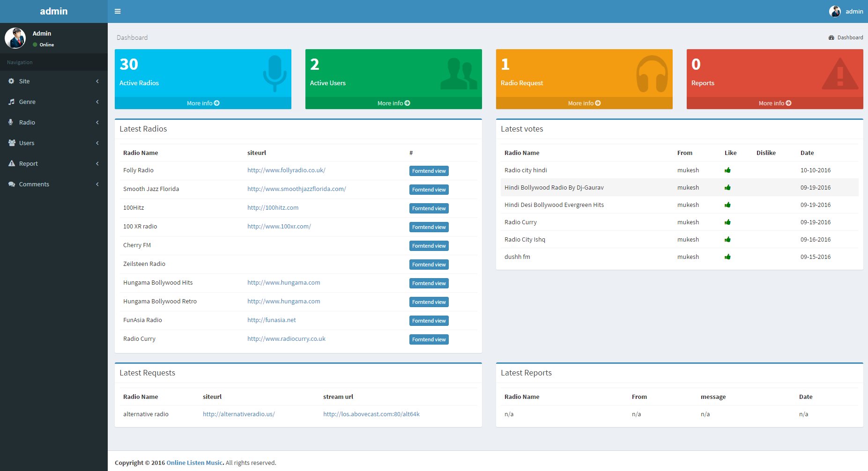The height and width of the screenshot is (471, 868).
Task: Open Frontend view for Folly Radio
Action: click(429, 170)
